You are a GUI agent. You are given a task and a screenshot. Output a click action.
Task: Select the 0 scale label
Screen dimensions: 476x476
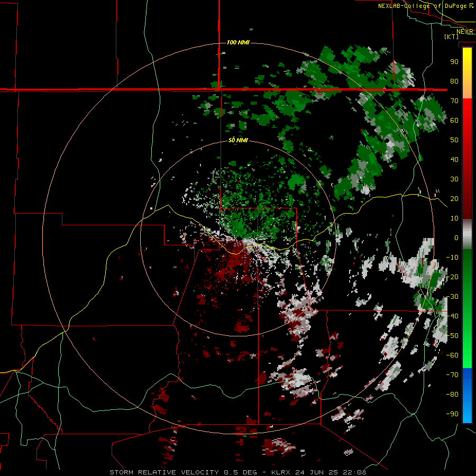coord(456,237)
